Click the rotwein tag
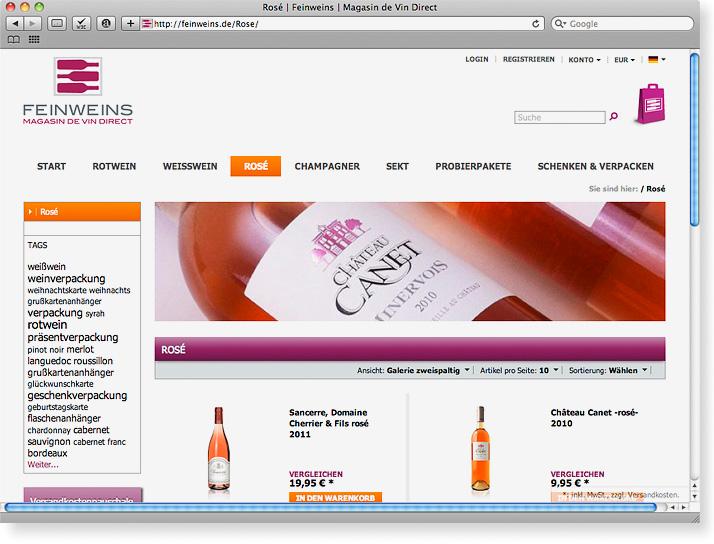The height and width of the screenshot is (544, 714). (x=47, y=325)
